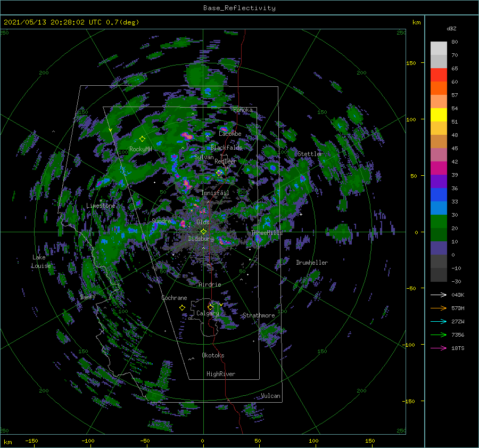Screen dimensions: 479x448
Task: Select the red color swatch in legend
Action: (439, 75)
